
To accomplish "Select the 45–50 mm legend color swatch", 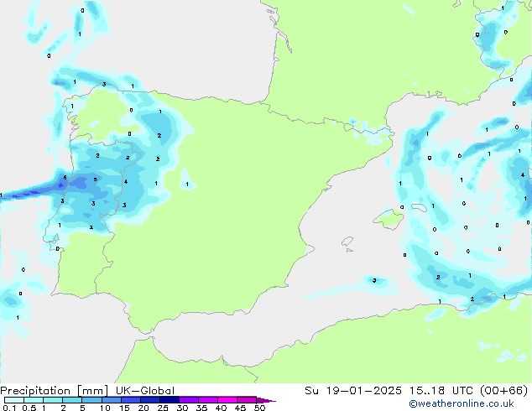I will [x=247, y=400].
